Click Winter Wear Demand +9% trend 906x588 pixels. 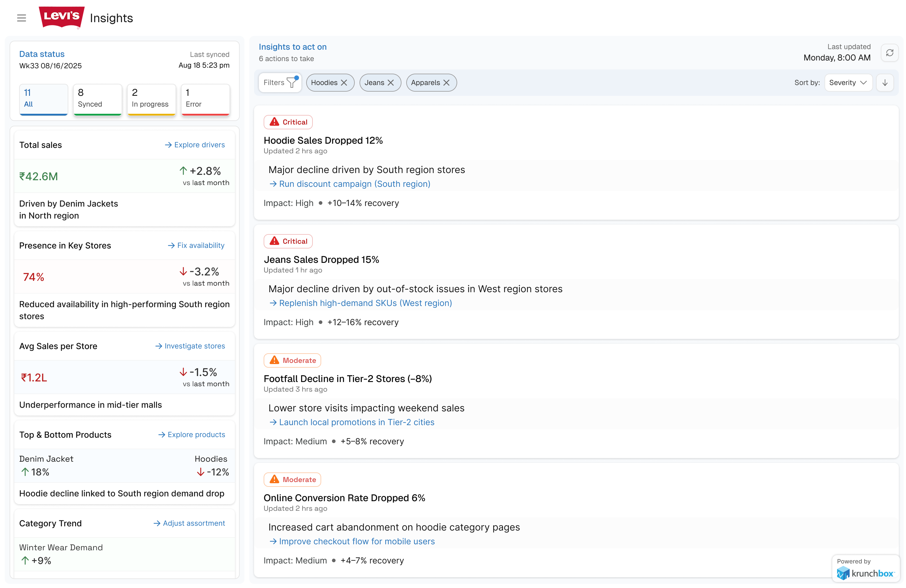(x=61, y=554)
